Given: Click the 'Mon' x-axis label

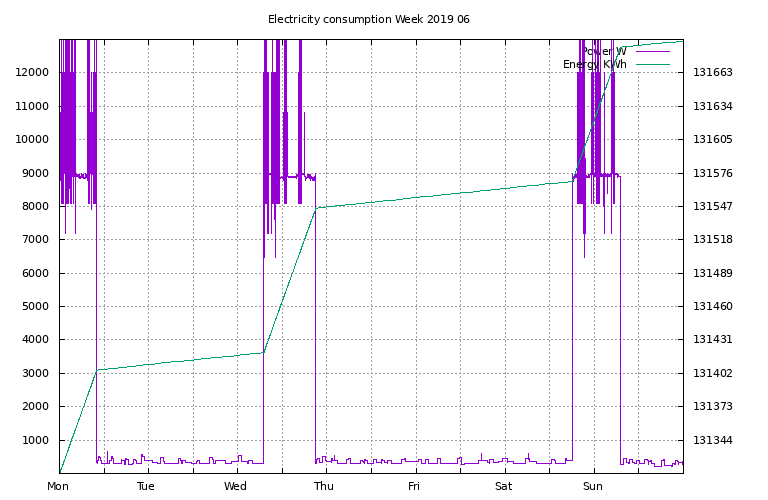Looking at the screenshot, I should coord(59,487).
